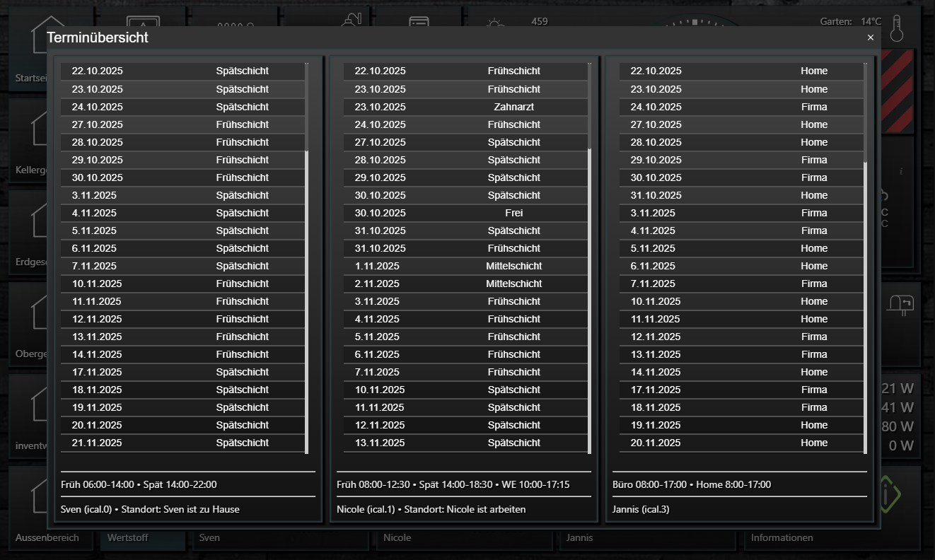Screen dimensions: 935x560
Task: Click the sun weather icon at top
Action: 496,23
